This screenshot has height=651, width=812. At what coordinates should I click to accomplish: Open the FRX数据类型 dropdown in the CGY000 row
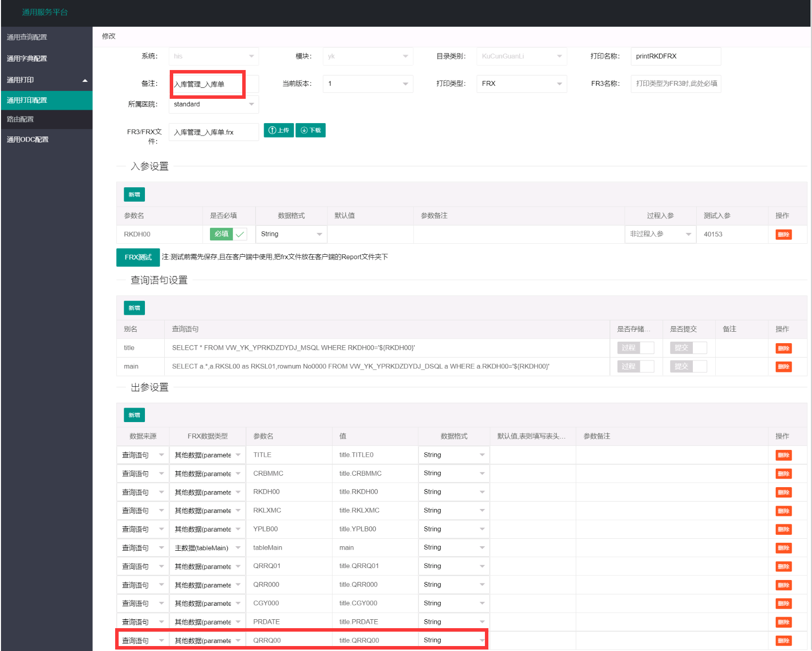207,603
